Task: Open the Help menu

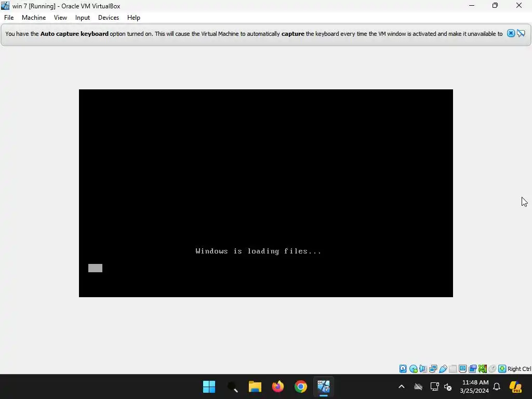Action: [134, 18]
